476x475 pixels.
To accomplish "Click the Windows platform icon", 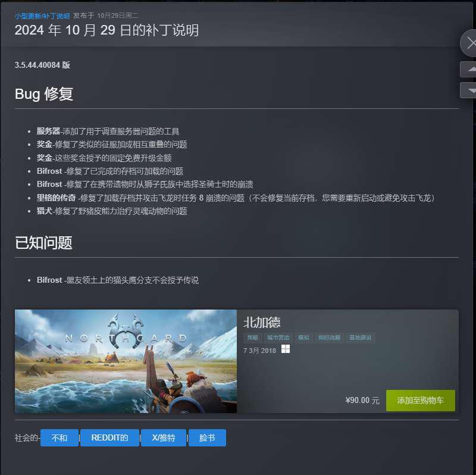I will click(x=286, y=349).
